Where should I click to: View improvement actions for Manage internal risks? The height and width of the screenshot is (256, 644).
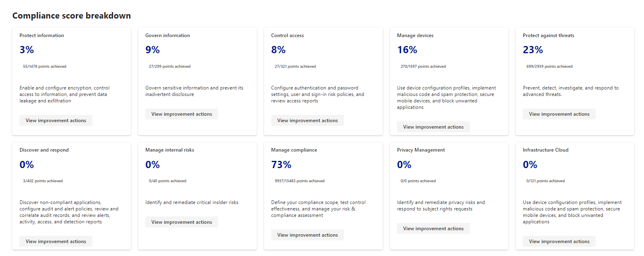click(x=181, y=222)
